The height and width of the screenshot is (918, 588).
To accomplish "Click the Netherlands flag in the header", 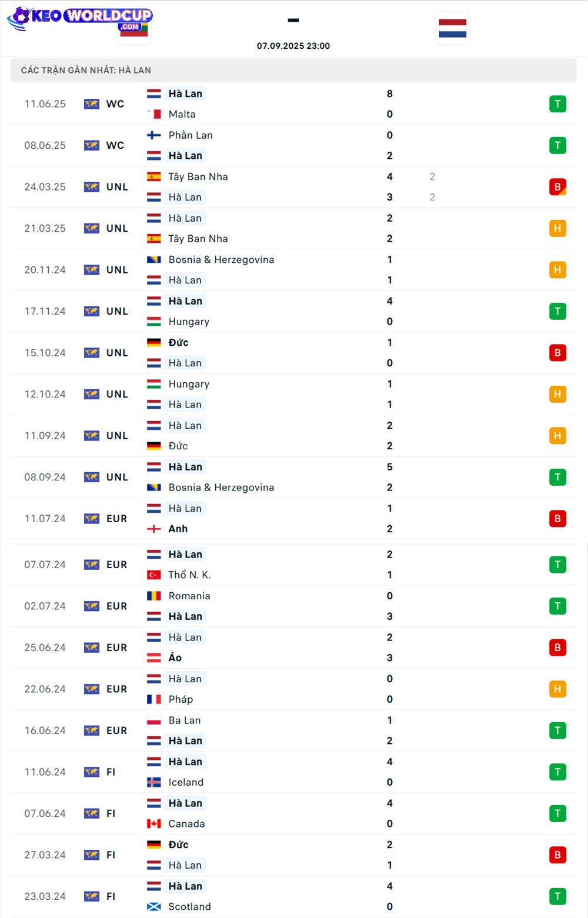I will pos(453,28).
